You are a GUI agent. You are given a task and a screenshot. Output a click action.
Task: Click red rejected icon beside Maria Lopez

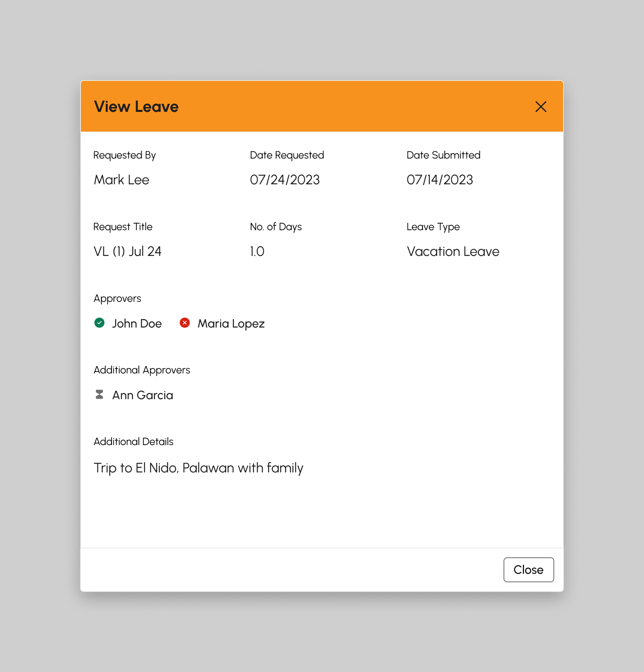185,323
